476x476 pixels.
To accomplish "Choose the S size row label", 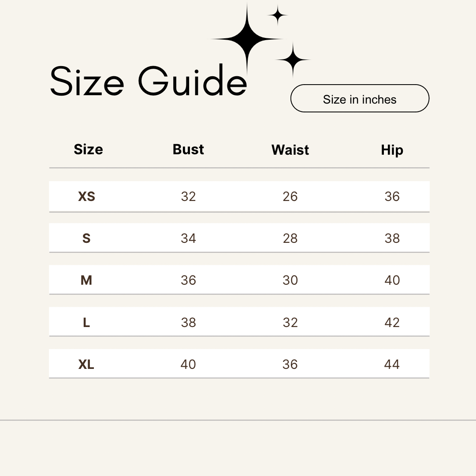I will click(86, 238).
